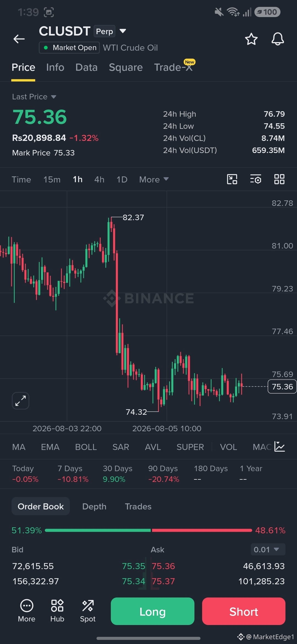Open the four-square grid chart icon

[x=279, y=179]
